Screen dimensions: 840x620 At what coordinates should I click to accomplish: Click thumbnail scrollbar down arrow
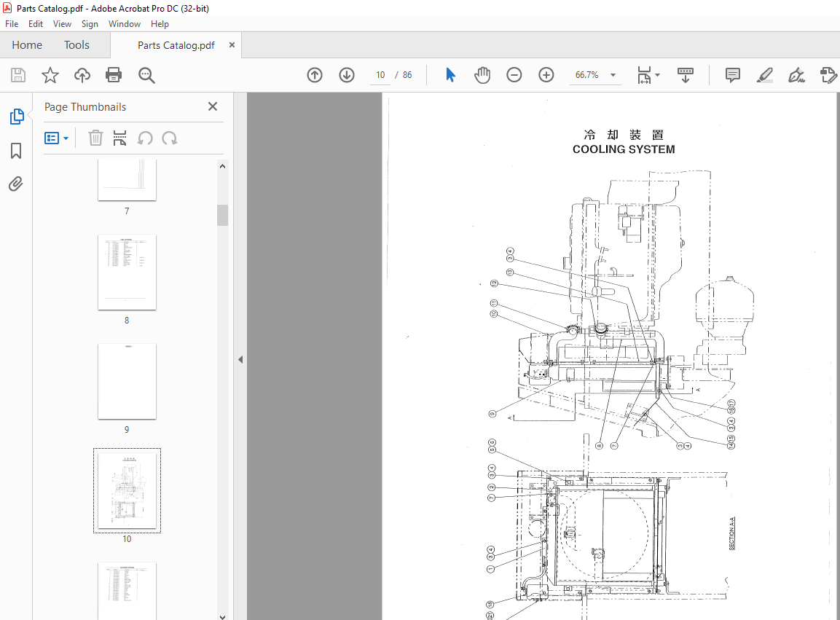tap(222, 616)
